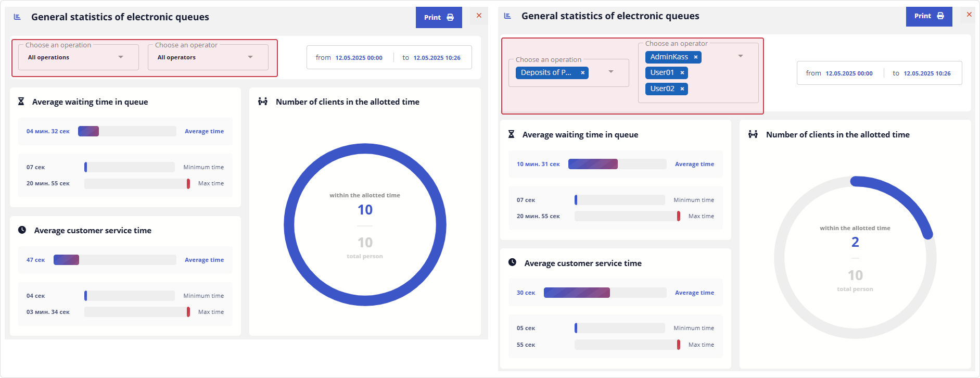This screenshot has height=378, width=980.
Task: Expand operator list arrow beside AdminKass
Action: click(740, 56)
